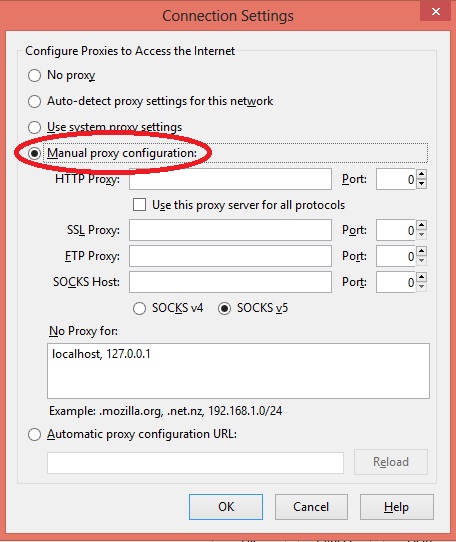This screenshot has width=456, height=542.
Task: Select SOCKS v5 radio button
Action: tap(224, 308)
